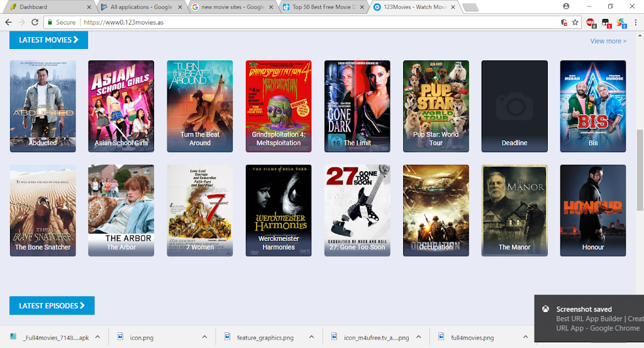
Task: Expand options for feature_graphics.png download
Action: point(311,337)
